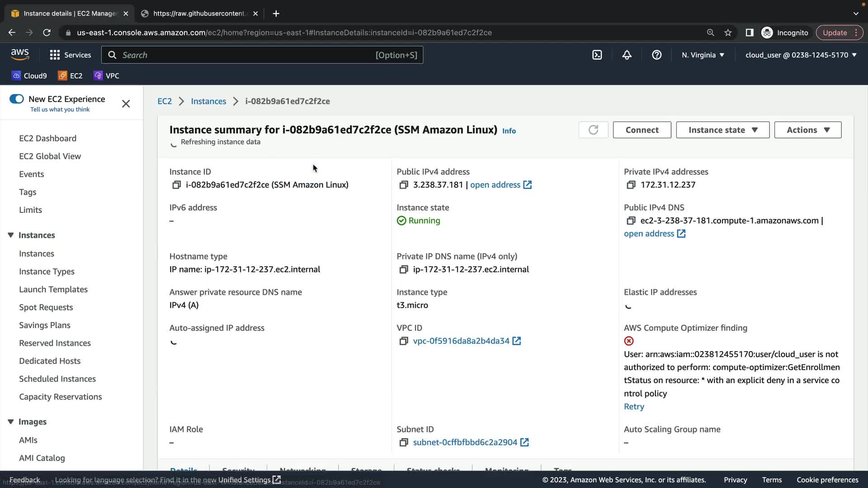
Task: Click the refresh instance data button
Action: [x=593, y=130]
